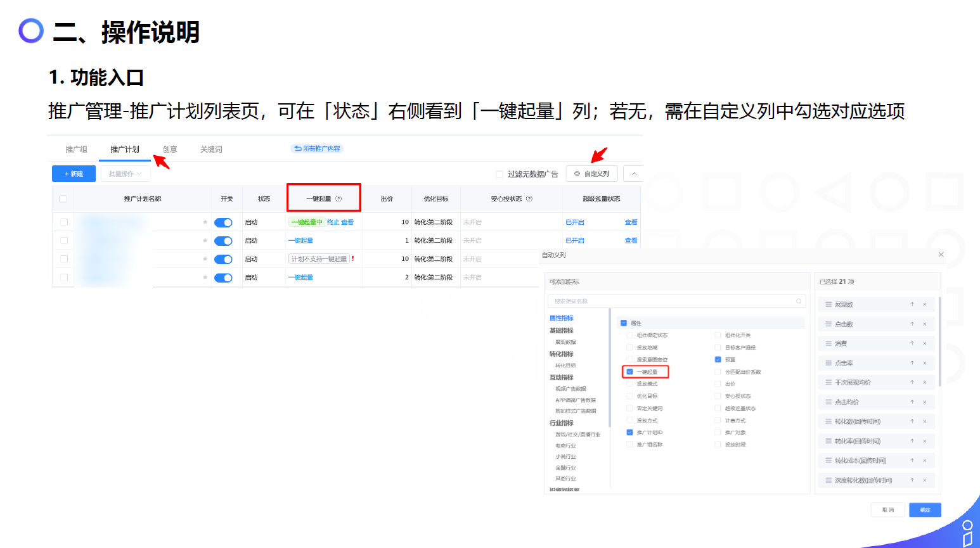Click the 搜索指标名称 search field
Image resolution: width=980 pixels, height=548 pixels.
pos(672,302)
